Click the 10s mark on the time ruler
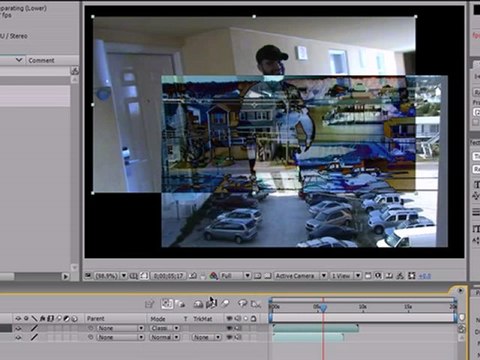 pos(363,307)
